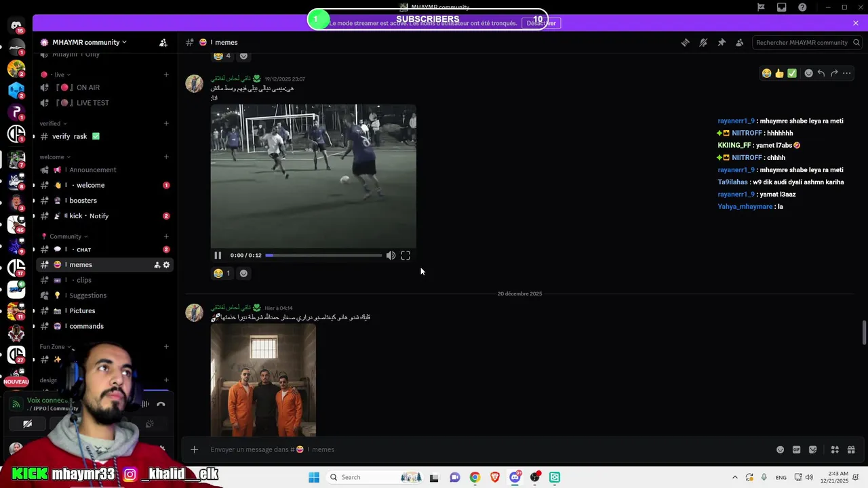Collapse the Fun Zone category
The width and height of the screenshot is (868, 488).
(x=56, y=346)
